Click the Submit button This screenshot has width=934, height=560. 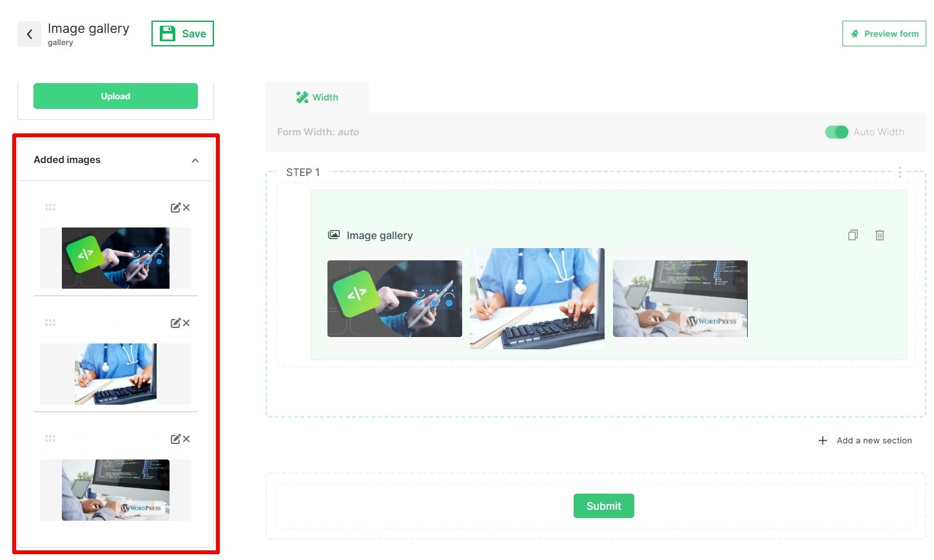[603, 506]
